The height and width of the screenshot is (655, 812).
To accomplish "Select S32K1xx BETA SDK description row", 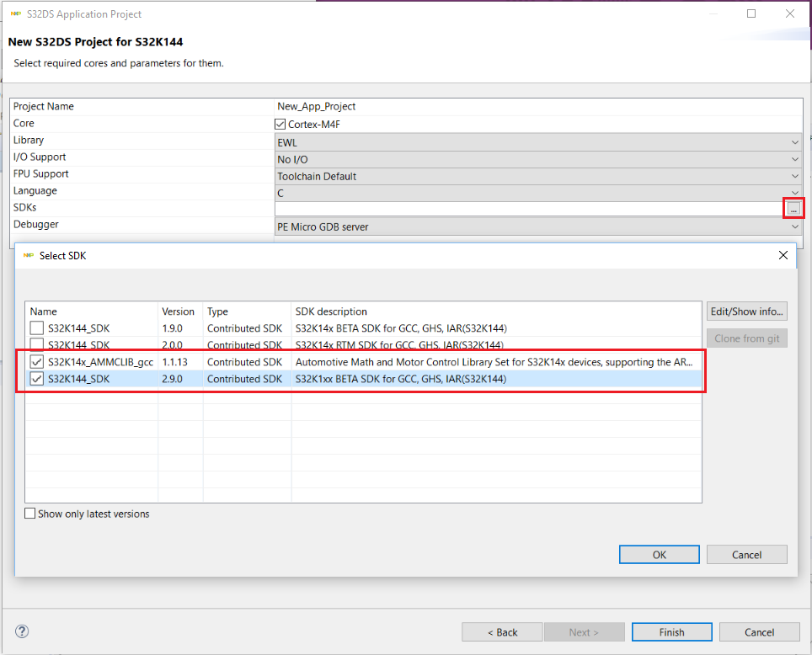I will tap(401, 379).
